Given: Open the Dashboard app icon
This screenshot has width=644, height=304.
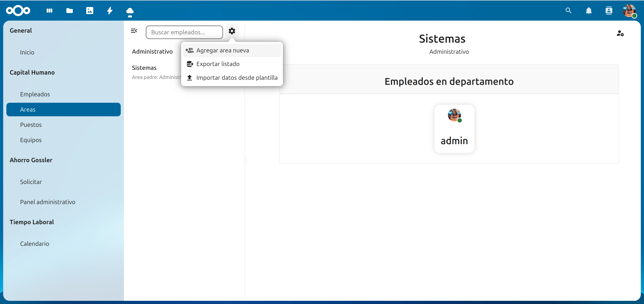Looking at the screenshot, I should pyautogui.click(x=49, y=11).
